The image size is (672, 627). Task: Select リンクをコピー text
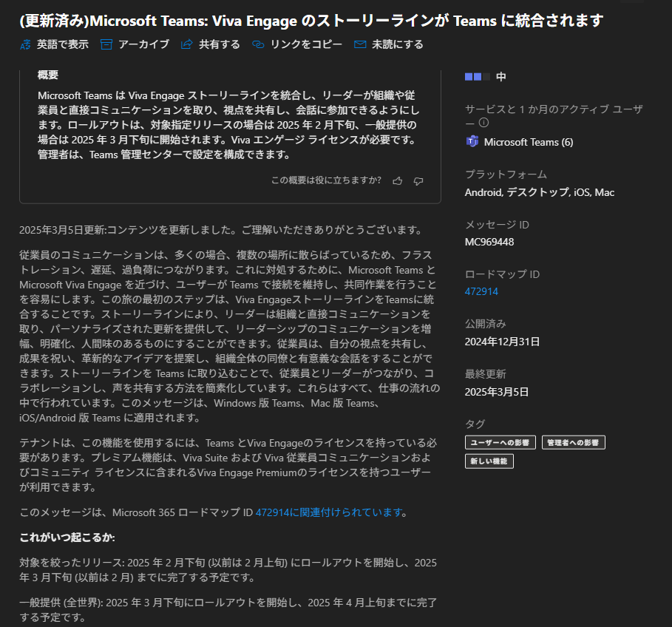[306, 44]
